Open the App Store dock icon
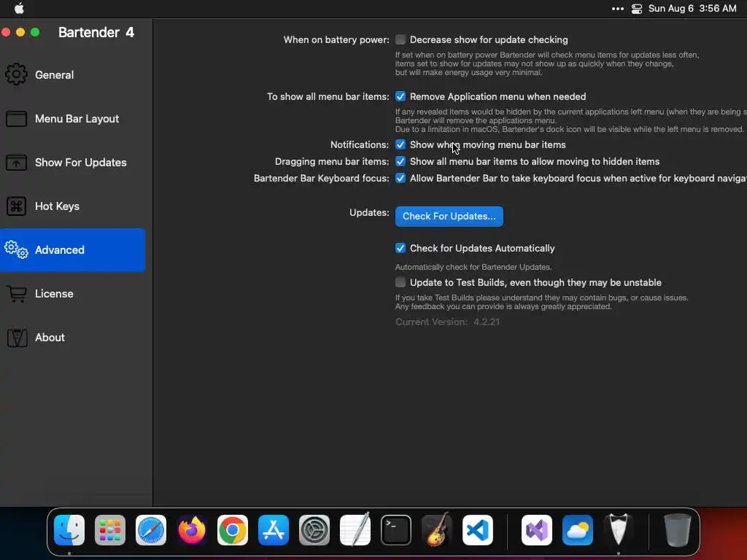 pos(274,530)
